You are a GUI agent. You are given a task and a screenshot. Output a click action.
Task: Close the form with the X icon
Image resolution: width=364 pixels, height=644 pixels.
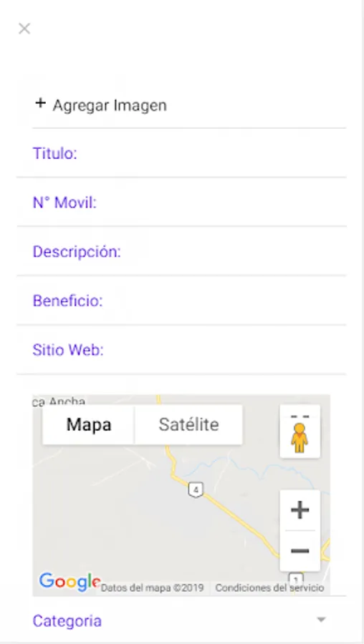tap(24, 29)
